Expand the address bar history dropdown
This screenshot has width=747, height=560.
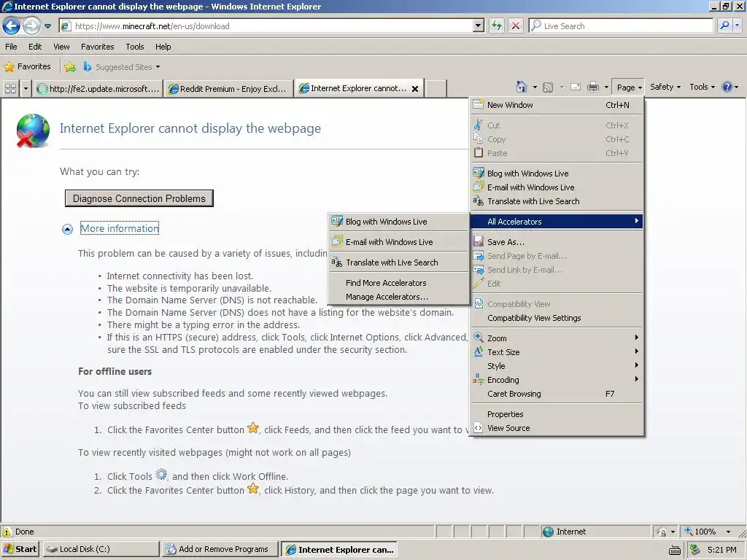479,26
